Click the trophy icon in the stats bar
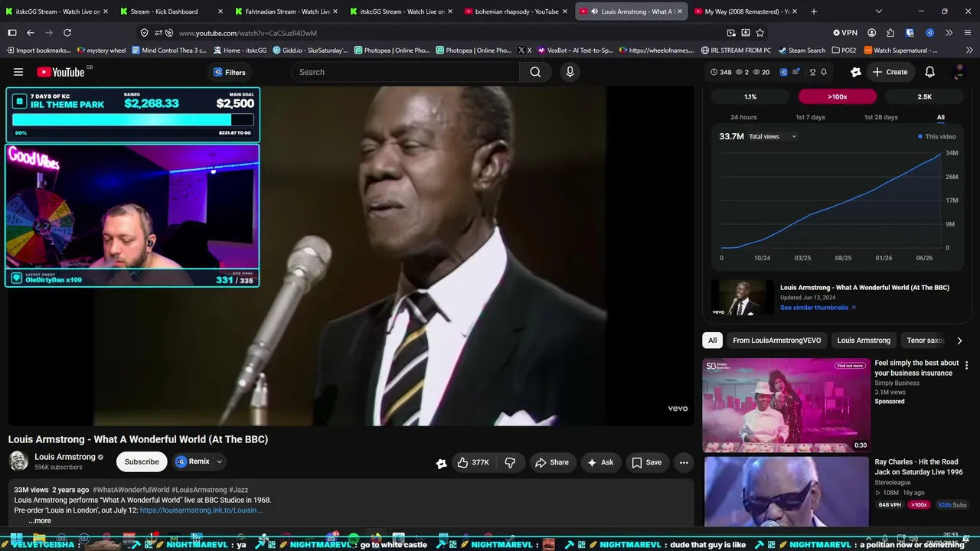 812,72
